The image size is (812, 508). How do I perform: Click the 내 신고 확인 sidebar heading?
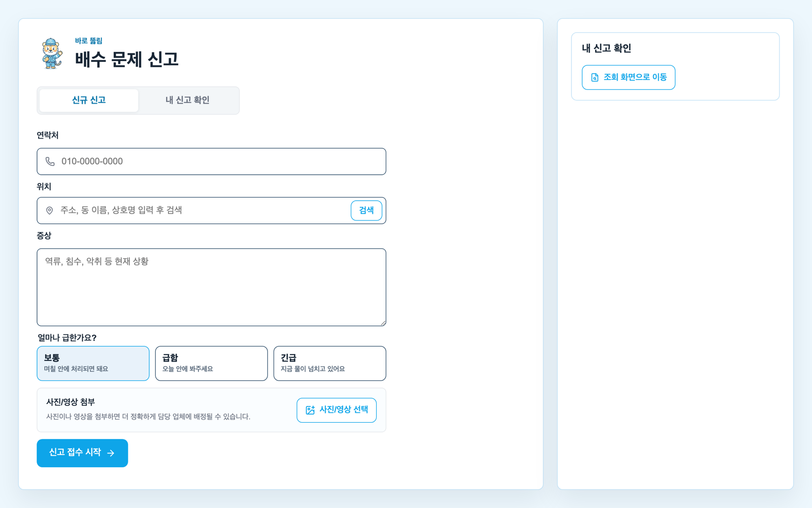606,48
